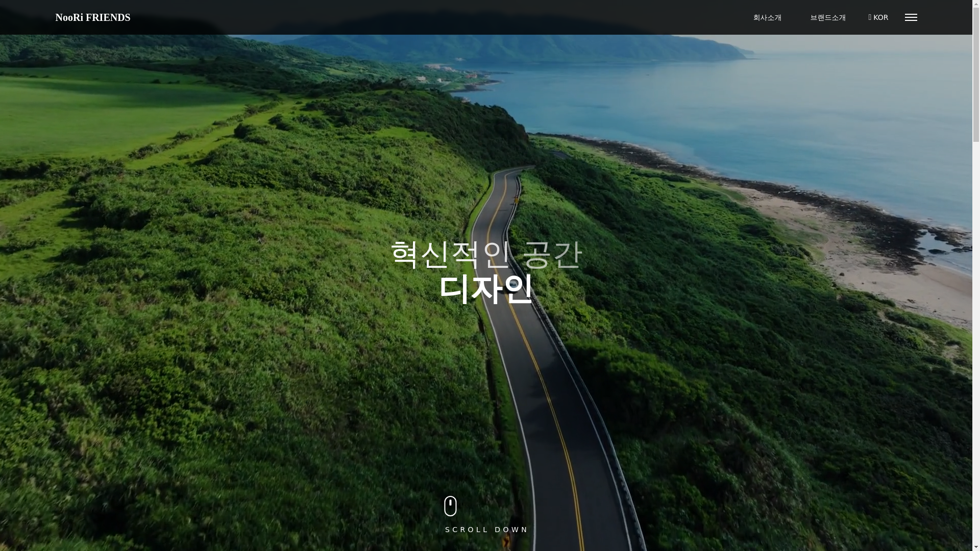Click the word NooRi in the logo

(69, 17)
